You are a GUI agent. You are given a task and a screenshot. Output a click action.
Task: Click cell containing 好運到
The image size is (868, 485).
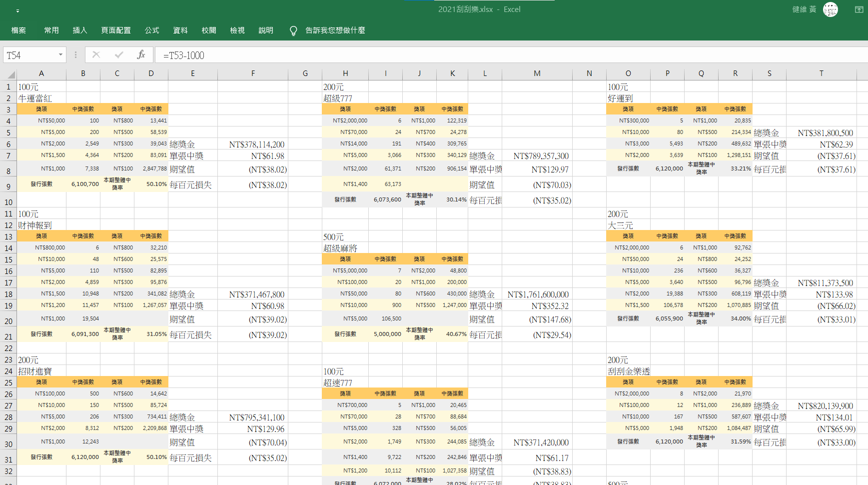pyautogui.click(x=628, y=98)
